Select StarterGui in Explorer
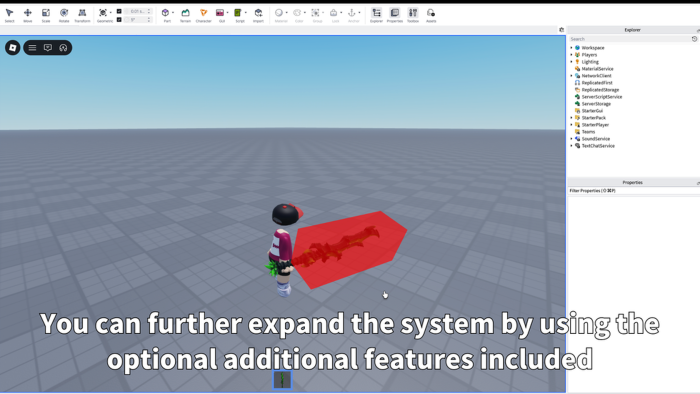The image size is (700, 394). pyautogui.click(x=592, y=111)
